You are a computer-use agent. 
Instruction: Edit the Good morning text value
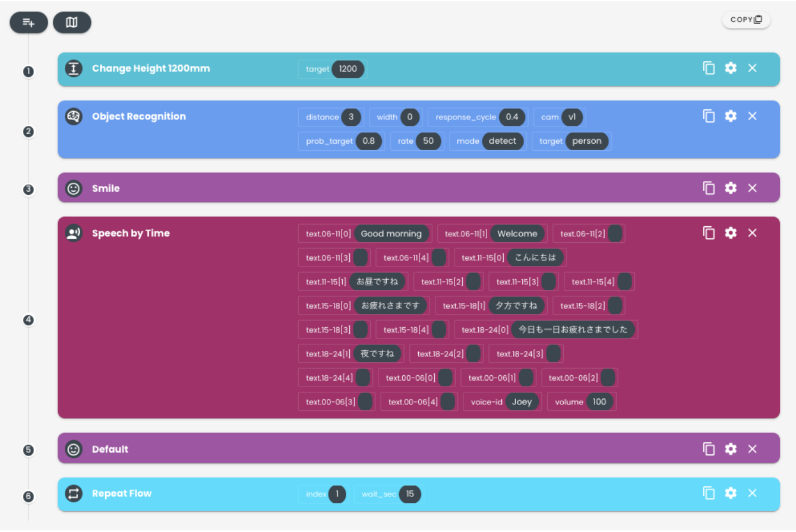(x=391, y=233)
